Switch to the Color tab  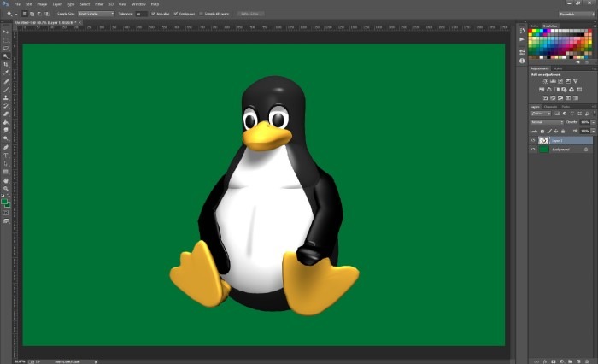click(x=535, y=26)
